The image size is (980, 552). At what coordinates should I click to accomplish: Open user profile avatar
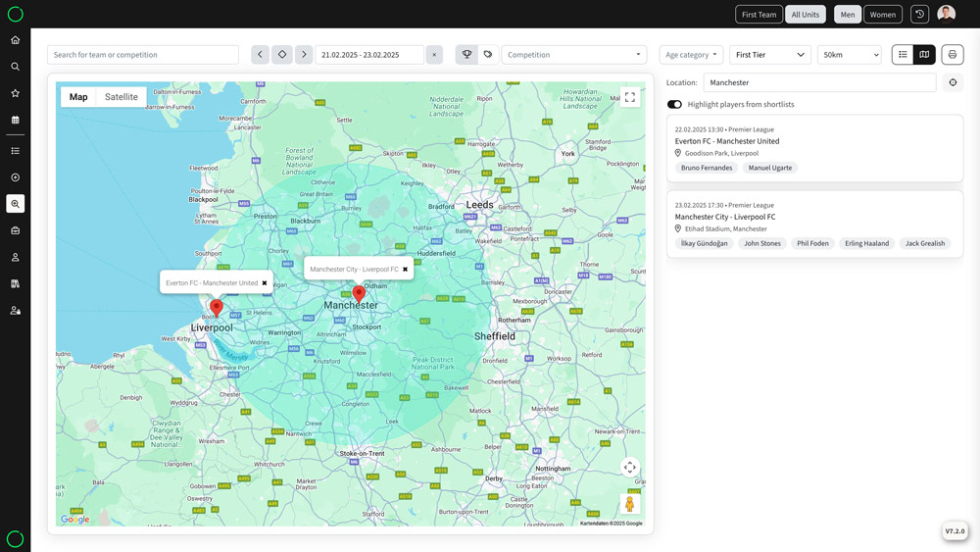[x=947, y=14]
